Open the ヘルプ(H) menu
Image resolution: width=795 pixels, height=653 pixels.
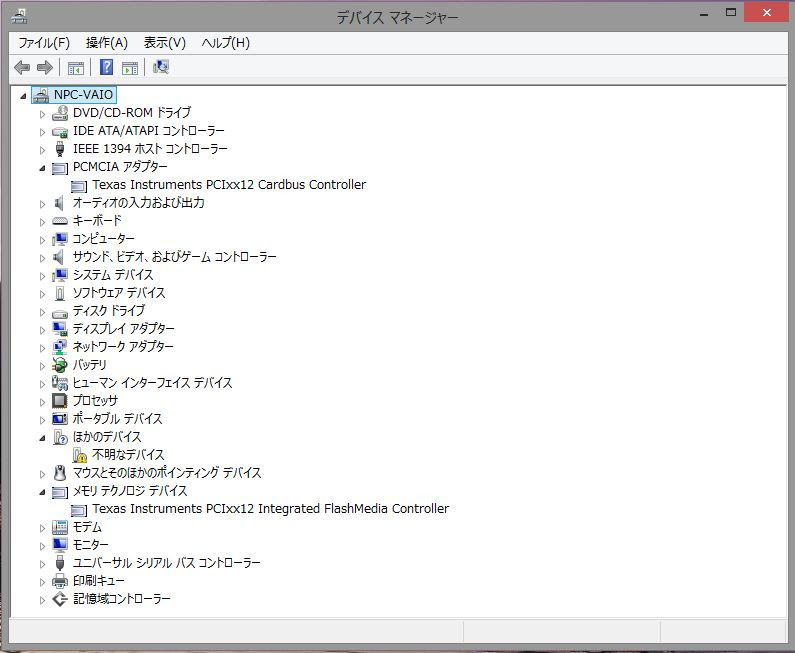pos(226,43)
